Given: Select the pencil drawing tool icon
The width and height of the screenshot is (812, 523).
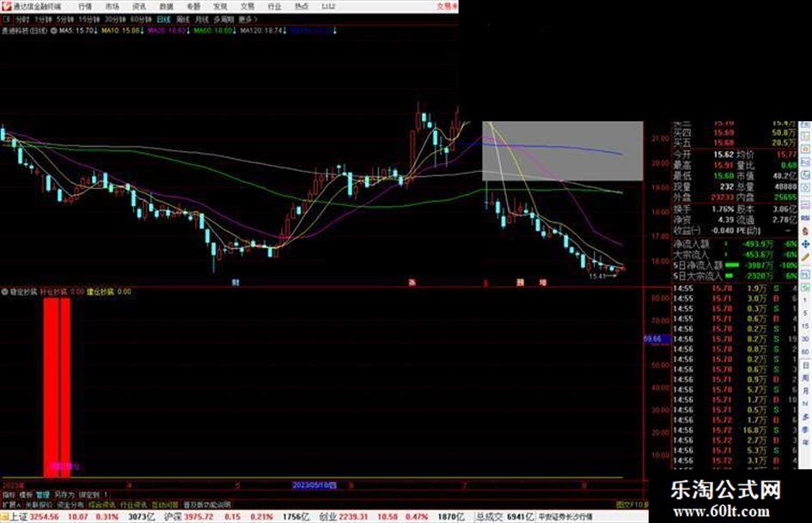Looking at the screenshot, I should coord(805,257).
